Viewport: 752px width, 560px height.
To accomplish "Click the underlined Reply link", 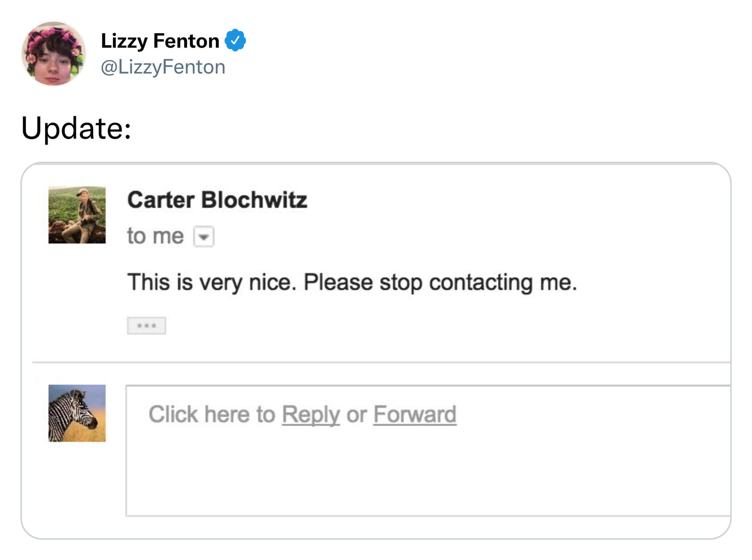I will (310, 415).
